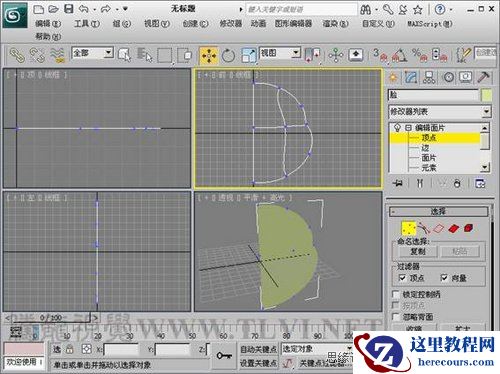Image resolution: width=500 pixels, height=374 pixels.
Task: Click the New Scene icon
Action: tap(39, 9)
